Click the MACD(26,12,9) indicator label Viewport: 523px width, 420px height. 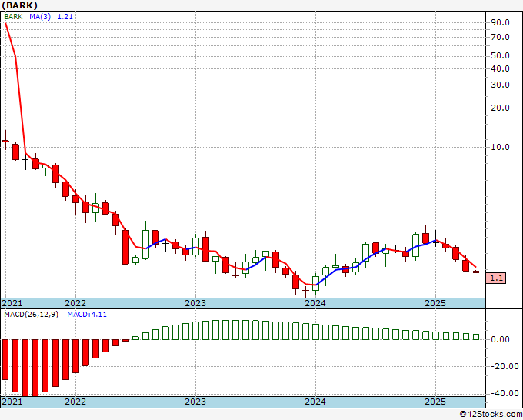[x=31, y=315]
